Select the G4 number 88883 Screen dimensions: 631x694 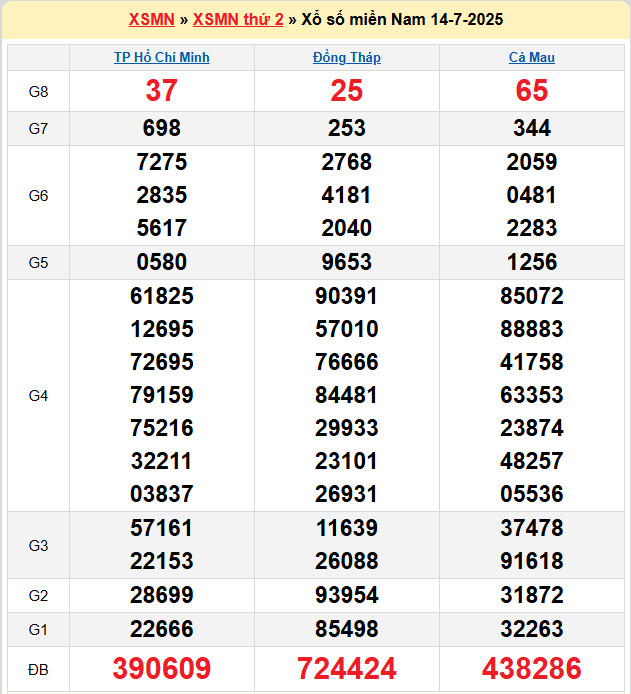coord(531,329)
